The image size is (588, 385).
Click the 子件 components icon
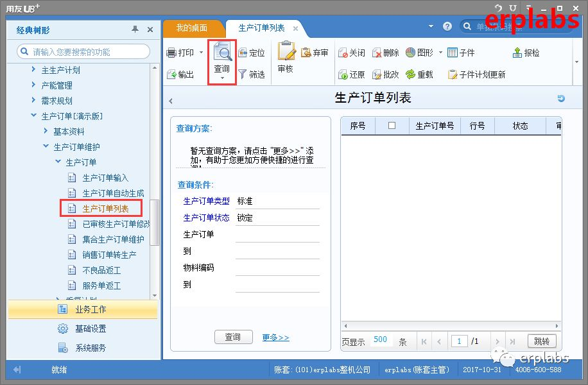[453, 53]
